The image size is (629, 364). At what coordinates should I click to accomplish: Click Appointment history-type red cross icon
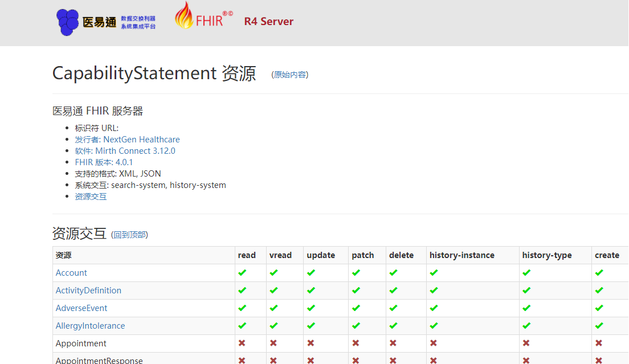click(526, 343)
